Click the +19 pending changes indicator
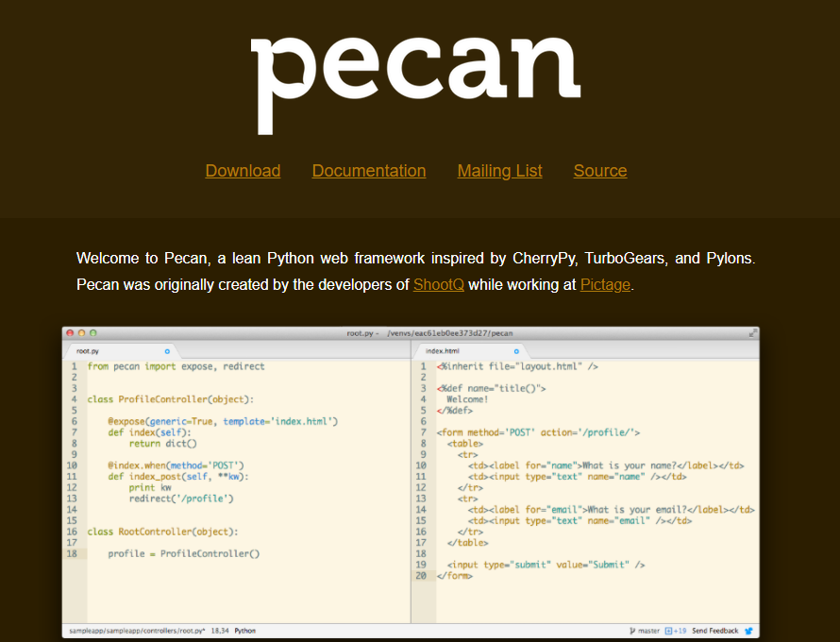Screen dimensions: 840x642 [x=673, y=630]
